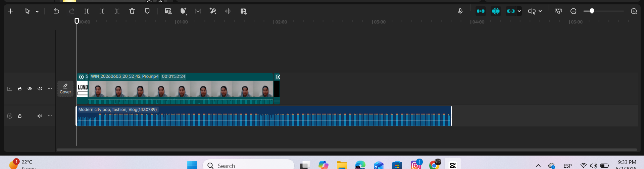Mute the audio track speaker
644x169 pixels.
(x=40, y=116)
